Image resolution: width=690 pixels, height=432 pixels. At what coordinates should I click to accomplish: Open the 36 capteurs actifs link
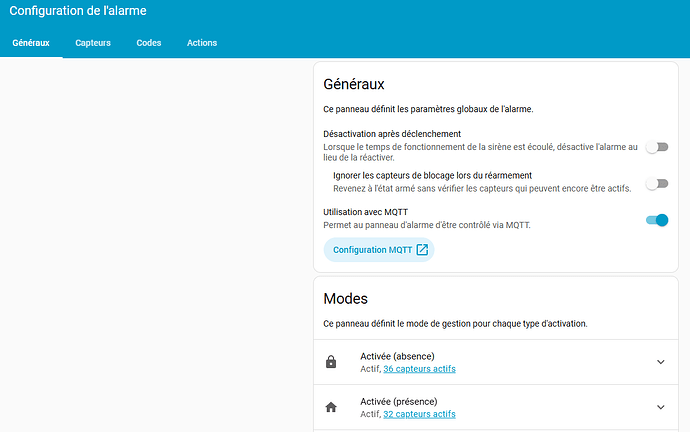(x=419, y=369)
